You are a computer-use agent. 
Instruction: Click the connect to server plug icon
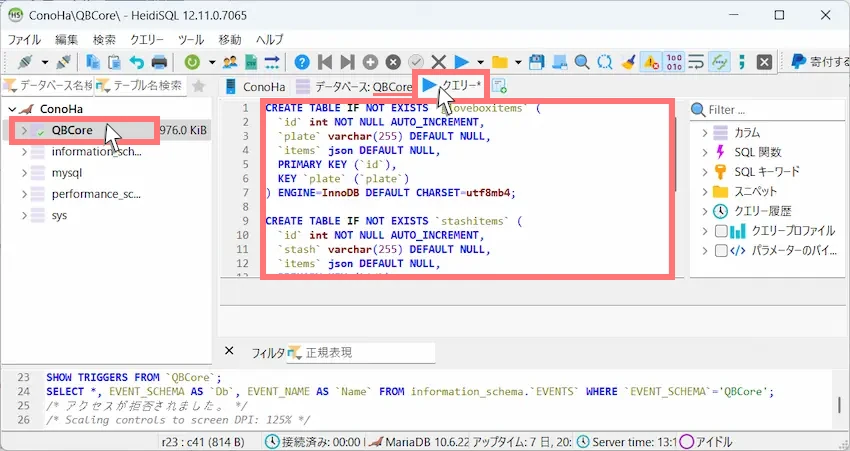click(x=25, y=62)
